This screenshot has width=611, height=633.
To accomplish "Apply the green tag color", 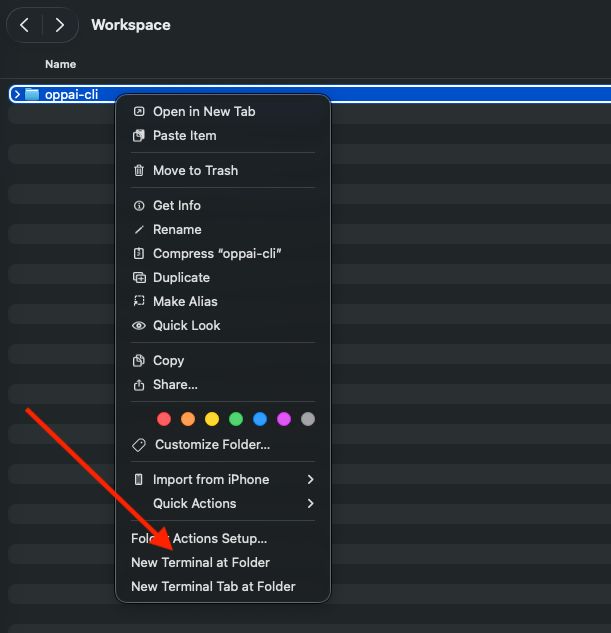I will click(236, 419).
